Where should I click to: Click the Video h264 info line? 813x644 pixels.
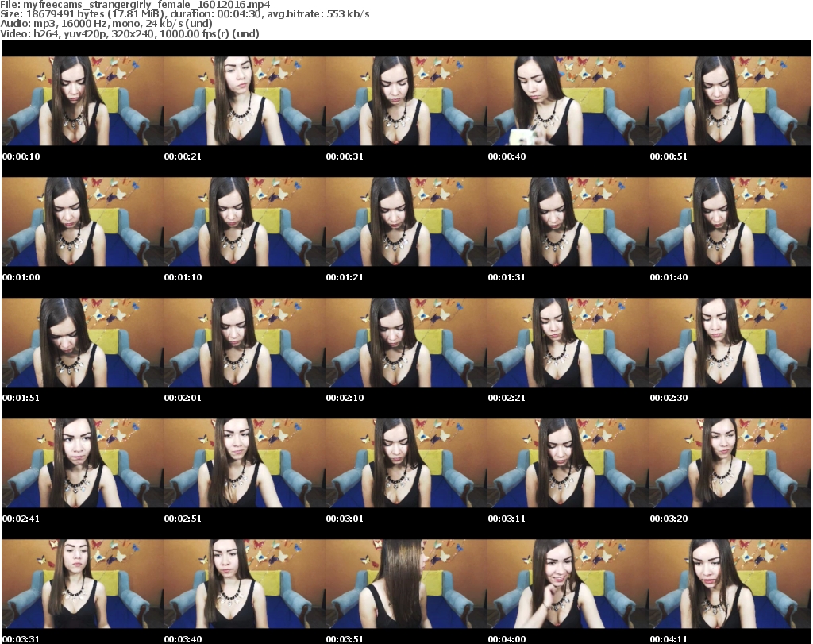click(x=129, y=33)
